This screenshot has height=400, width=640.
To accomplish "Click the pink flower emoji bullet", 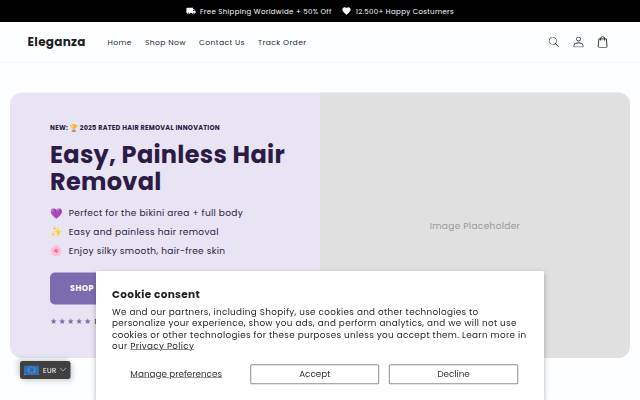I will tap(56, 251).
